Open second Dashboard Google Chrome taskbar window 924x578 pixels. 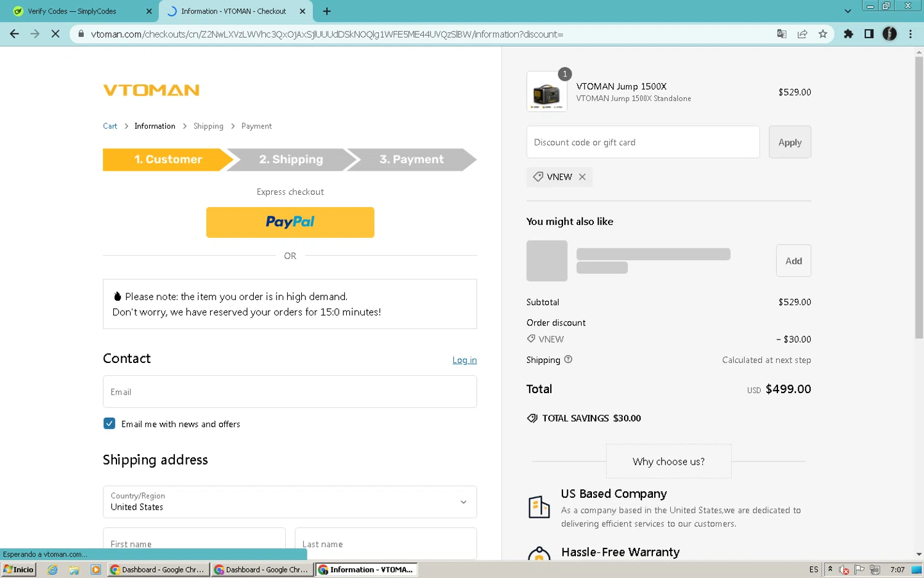coord(262,570)
